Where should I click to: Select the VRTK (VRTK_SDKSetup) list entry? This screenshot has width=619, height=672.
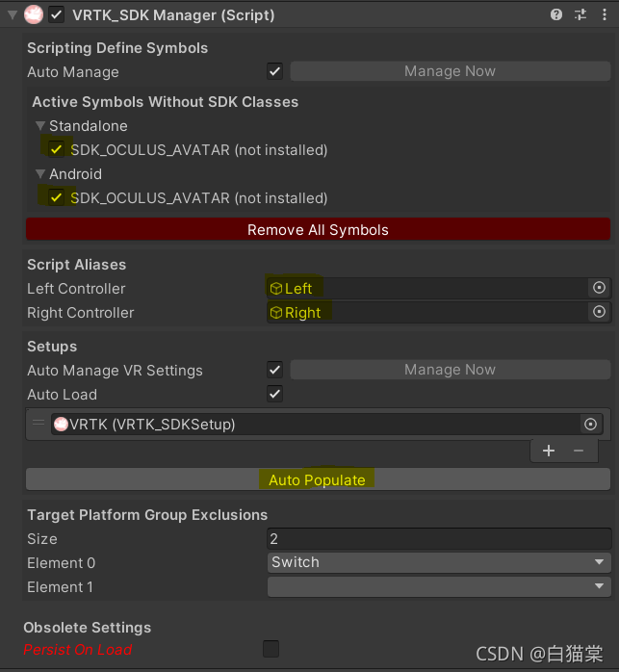[326, 425]
